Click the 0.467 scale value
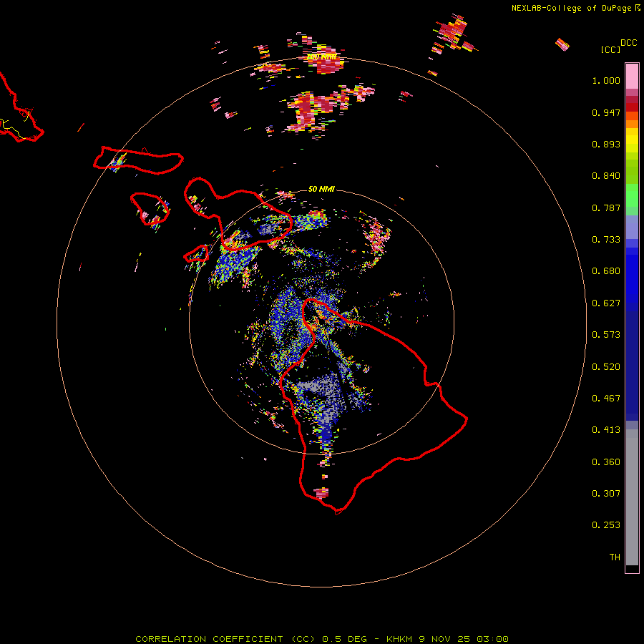Screen dimensions: 644x644 coord(606,399)
